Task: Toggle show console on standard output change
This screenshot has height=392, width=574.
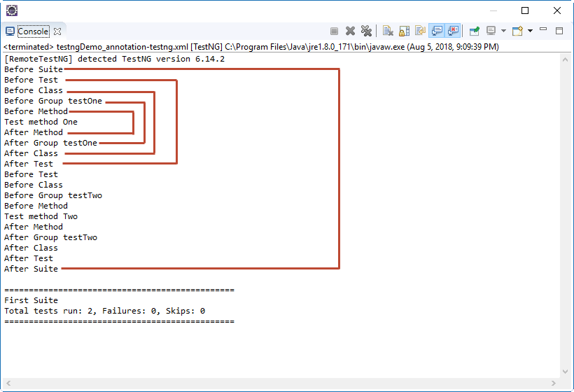Action: coord(437,31)
